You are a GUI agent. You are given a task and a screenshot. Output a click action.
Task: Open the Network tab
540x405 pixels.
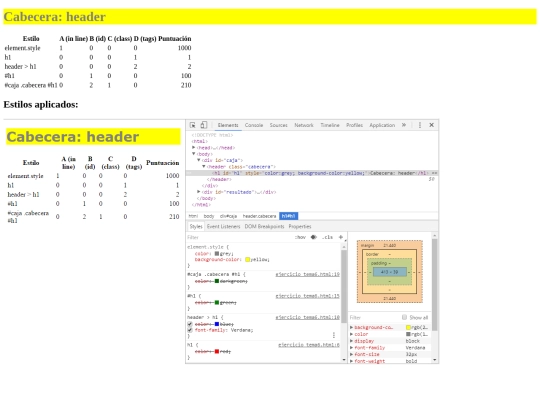point(304,125)
